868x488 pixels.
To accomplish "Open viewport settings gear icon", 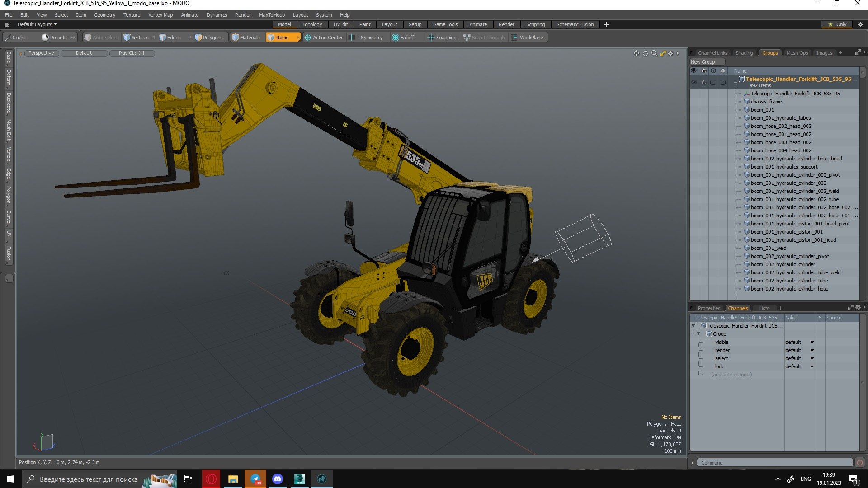I will [671, 53].
